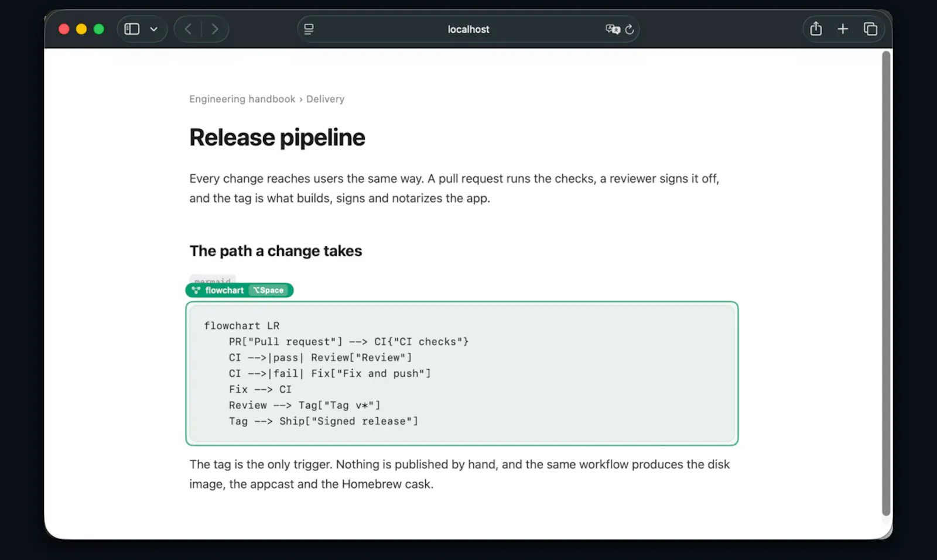The image size is (937, 560).
Task: Open the page settings icon in address bar
Action: (x=309, y=29)
